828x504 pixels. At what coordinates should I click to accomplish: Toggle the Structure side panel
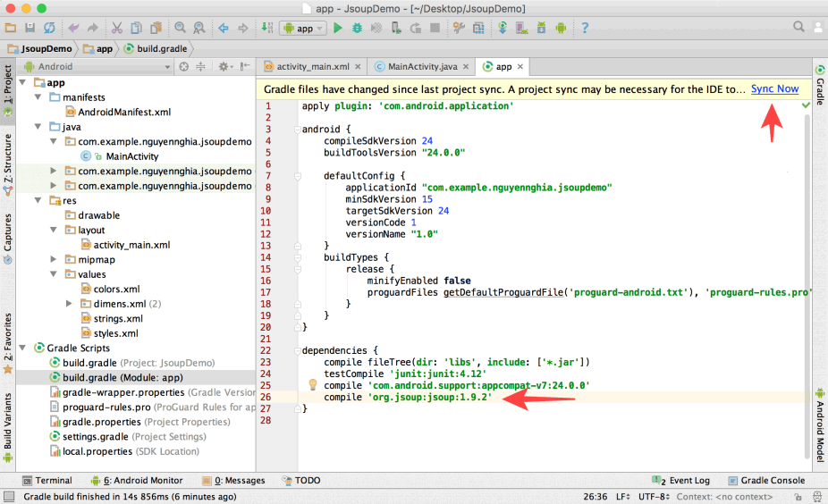pyautogui.click(x=7, y=164)
